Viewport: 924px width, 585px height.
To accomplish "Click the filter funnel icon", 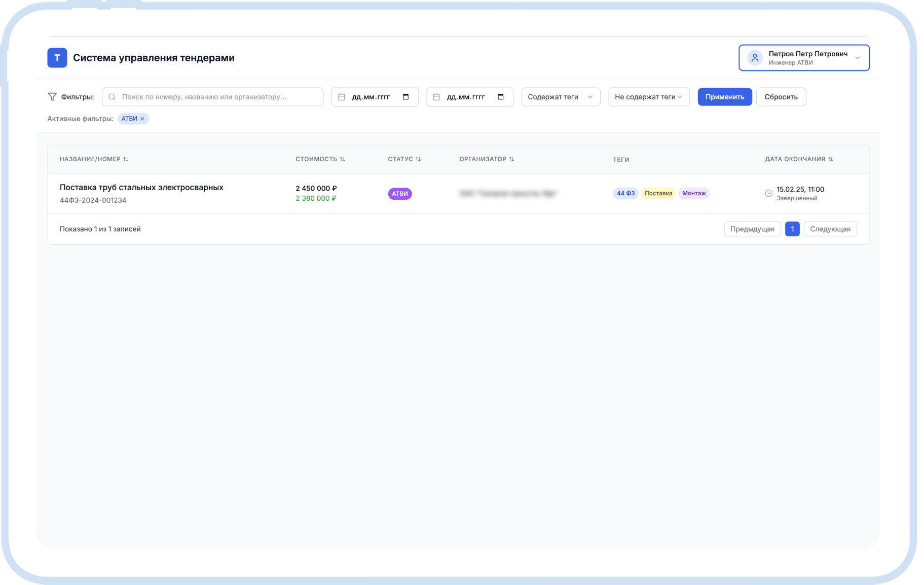I will click(x=52, y=97).
